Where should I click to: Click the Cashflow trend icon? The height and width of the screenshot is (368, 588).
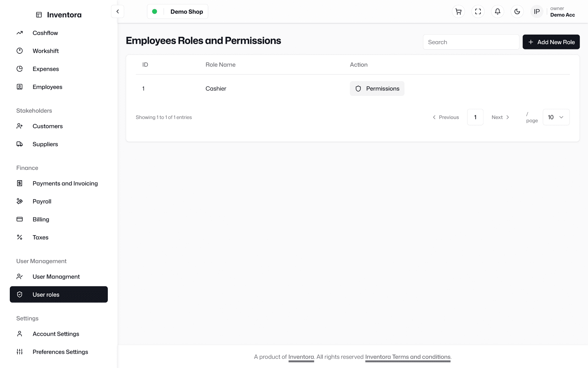20,33
